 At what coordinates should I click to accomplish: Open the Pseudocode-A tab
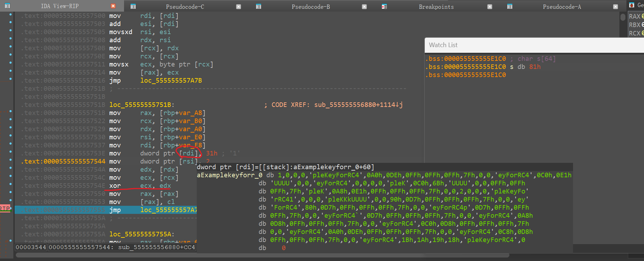pyautogui.click(x=562, y=7)
